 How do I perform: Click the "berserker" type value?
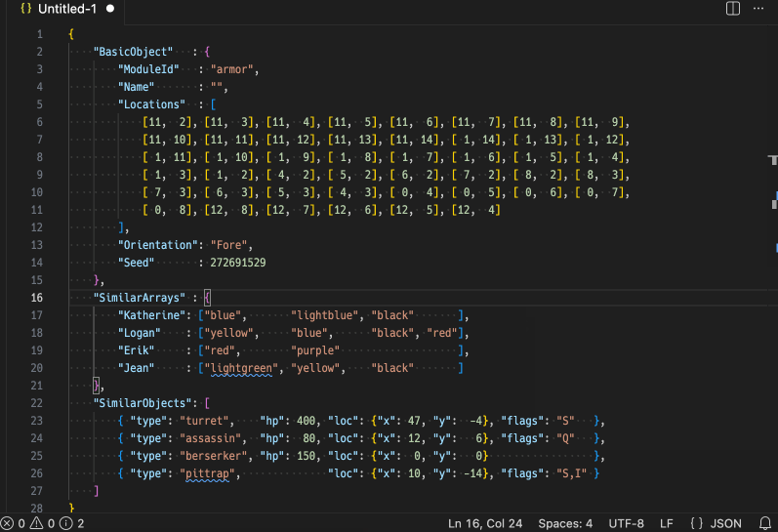214,456
